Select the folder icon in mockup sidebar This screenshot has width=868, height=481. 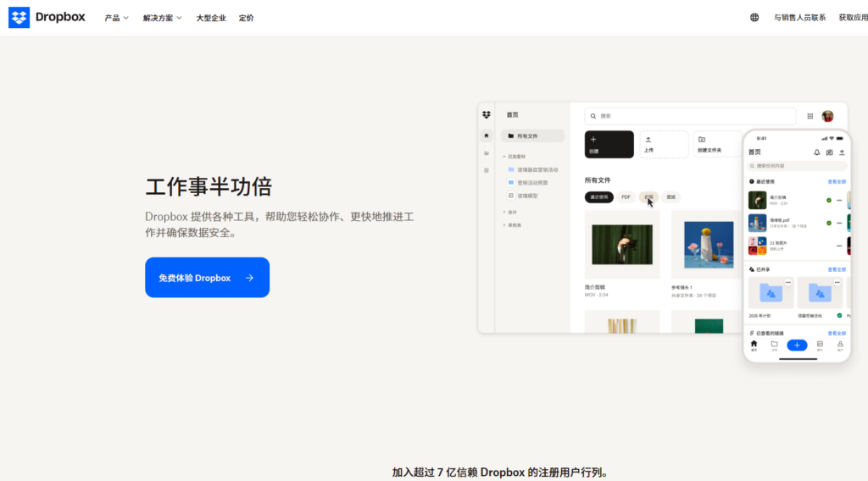pos(486,153)
